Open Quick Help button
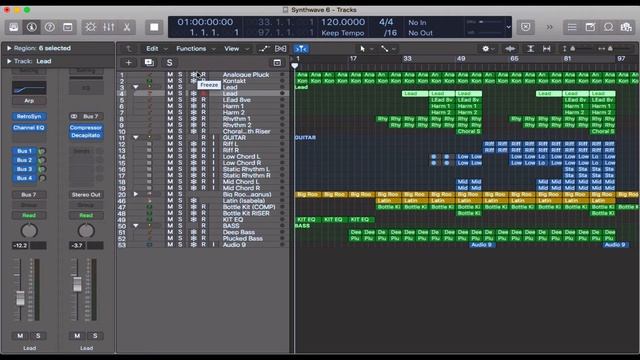 pos(50,27)
